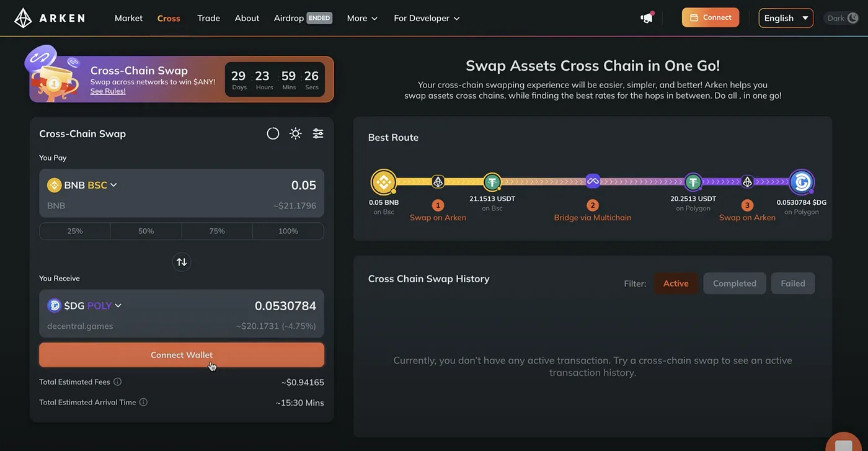Click the $DG destination icon in Best Route
Screen dimensions: 868x451
point(802,182)
